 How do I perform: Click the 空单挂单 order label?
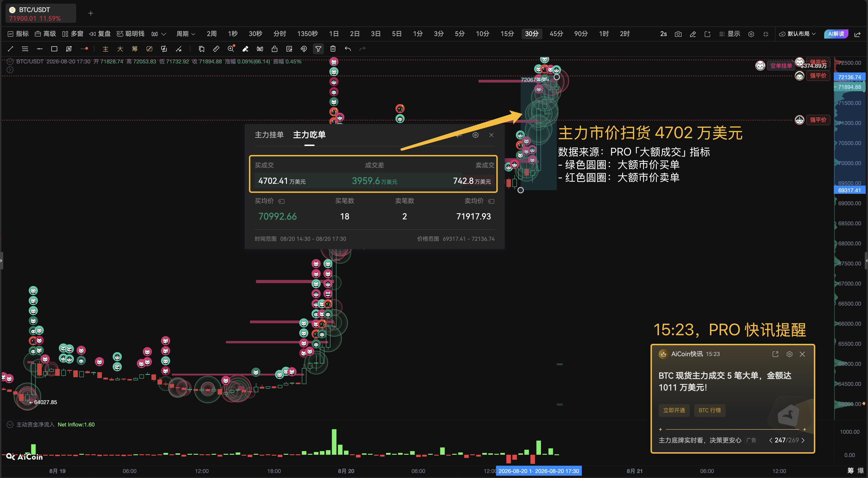click(781, 66)
